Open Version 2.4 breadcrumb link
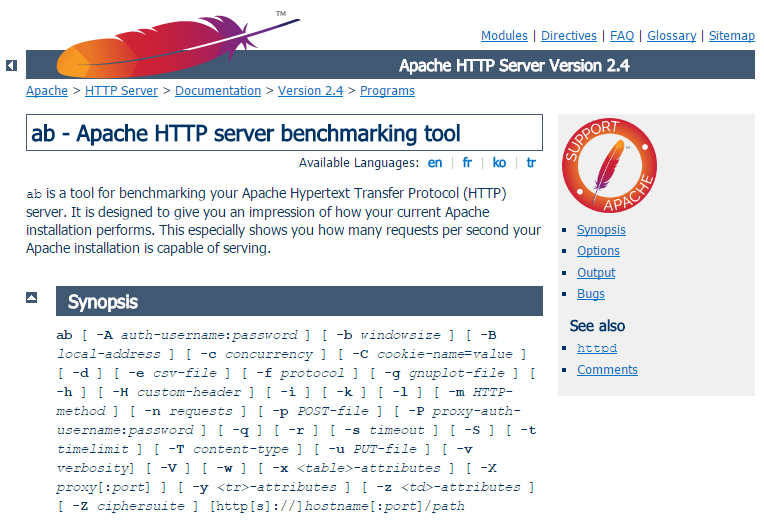Screen dimensions: 764x526 click(310, 91)
